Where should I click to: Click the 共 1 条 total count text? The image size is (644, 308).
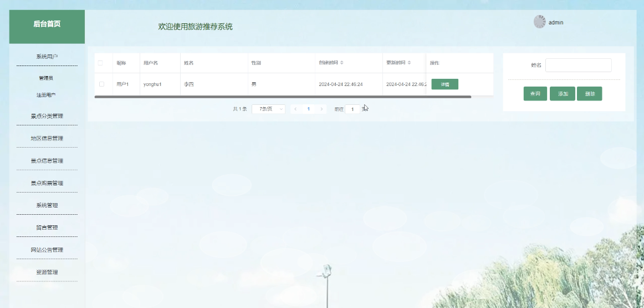240,109
